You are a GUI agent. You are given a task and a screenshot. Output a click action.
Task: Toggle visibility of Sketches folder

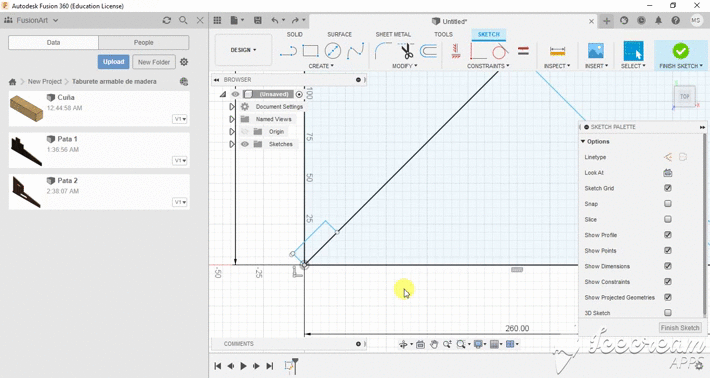(245, 144)
